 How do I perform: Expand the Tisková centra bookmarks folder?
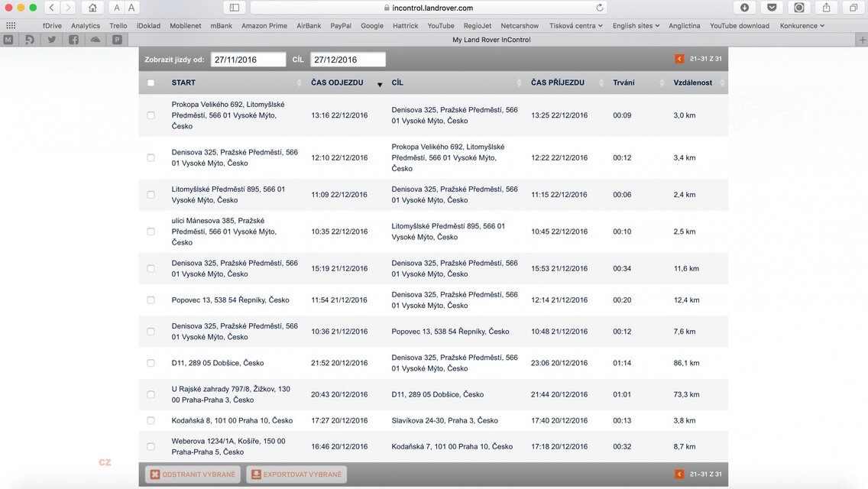[x=576, y=25]
